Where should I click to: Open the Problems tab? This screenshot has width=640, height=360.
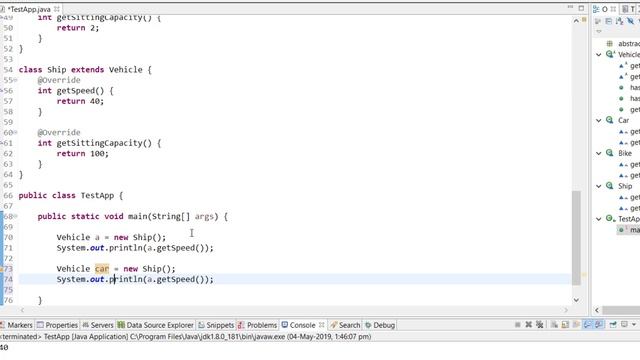click(x=257, y=325)
